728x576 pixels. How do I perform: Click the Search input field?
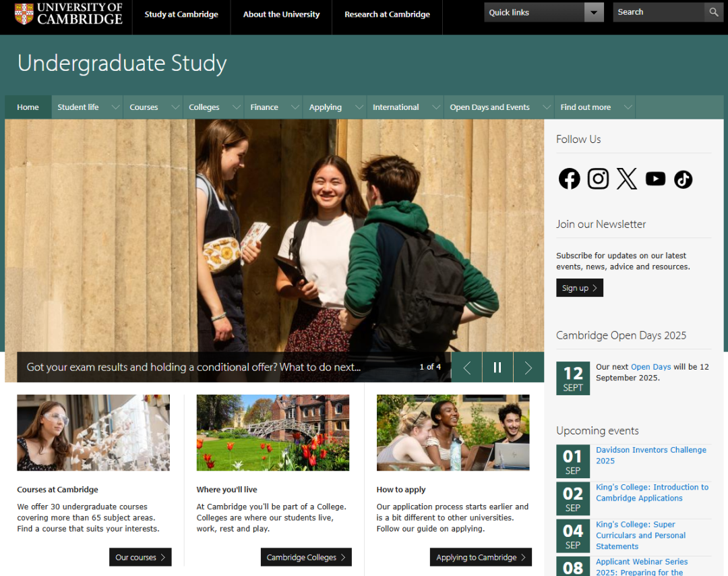[659, 12]
